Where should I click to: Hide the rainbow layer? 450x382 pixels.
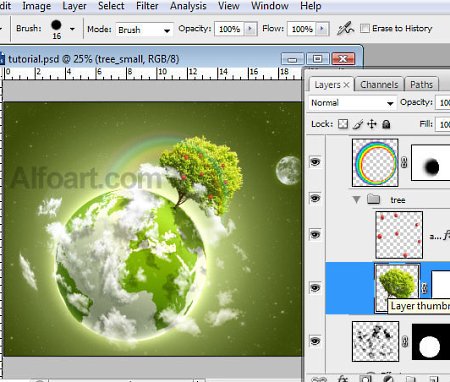[315, 162]
